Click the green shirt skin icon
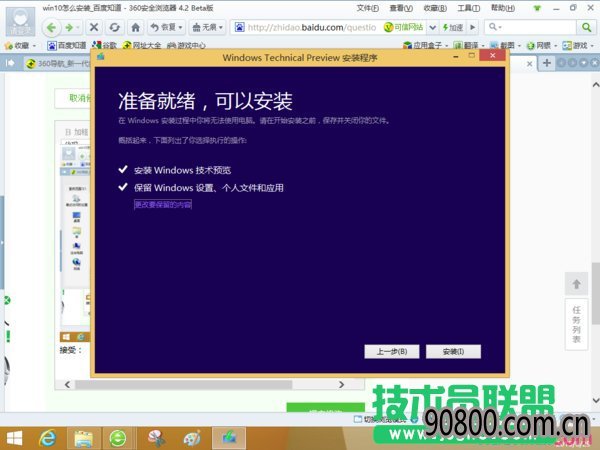This screenshot has width=600, height=450. pyautogui.click(x=538, y=8)
